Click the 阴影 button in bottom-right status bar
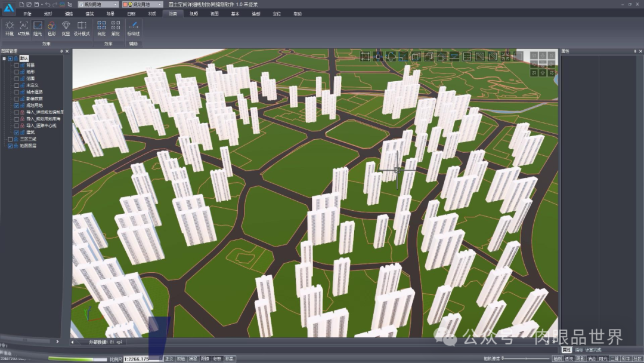The height and width of the screenshot is (363, 644). pos(580,359)
